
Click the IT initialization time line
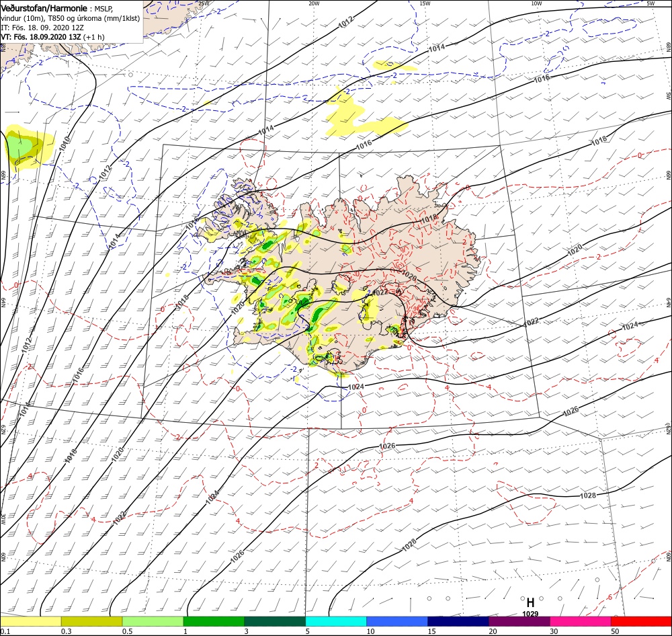42,28
